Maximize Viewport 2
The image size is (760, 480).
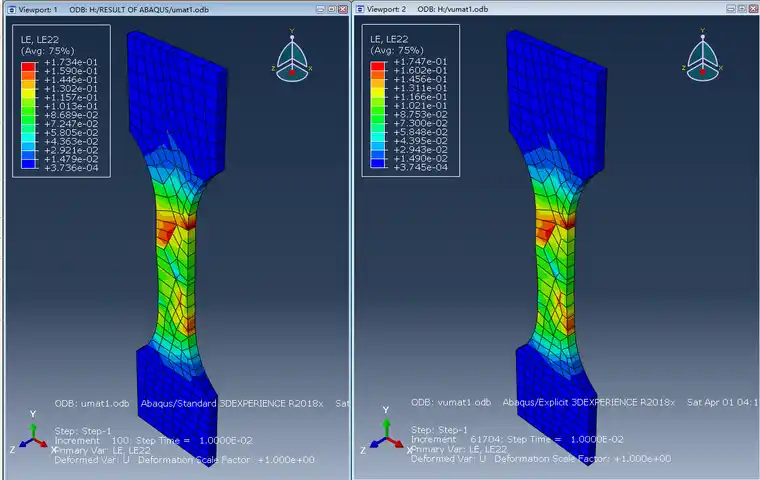(x=742, y=9)
